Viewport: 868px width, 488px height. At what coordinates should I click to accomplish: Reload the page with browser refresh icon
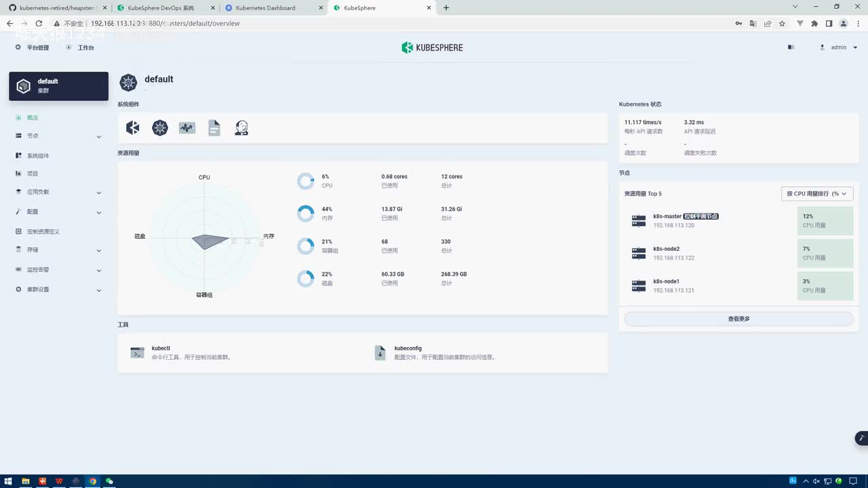[39, 23]
